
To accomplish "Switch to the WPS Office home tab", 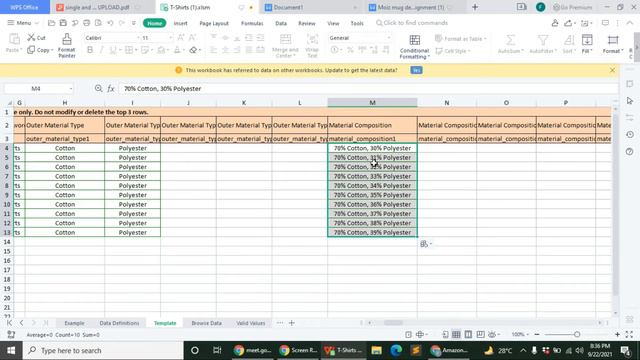I will [24, 7].
